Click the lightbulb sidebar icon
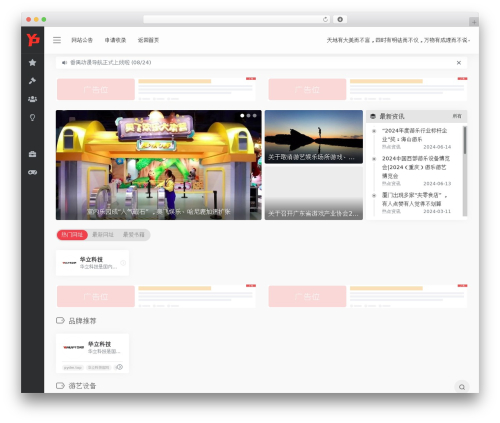The height and width of the screenshot is (423, 500). click(x=32, y=117)
